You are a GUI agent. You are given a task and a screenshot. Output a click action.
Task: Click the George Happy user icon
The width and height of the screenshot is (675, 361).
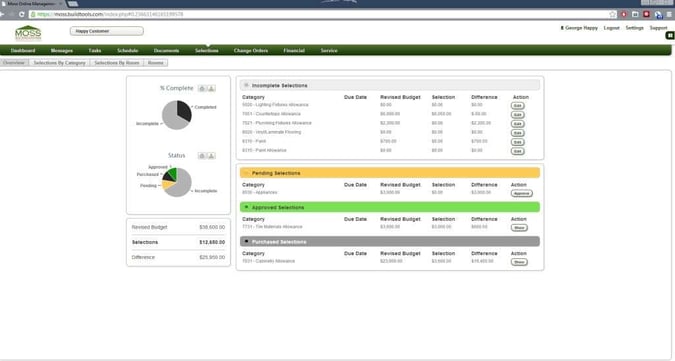562,28
